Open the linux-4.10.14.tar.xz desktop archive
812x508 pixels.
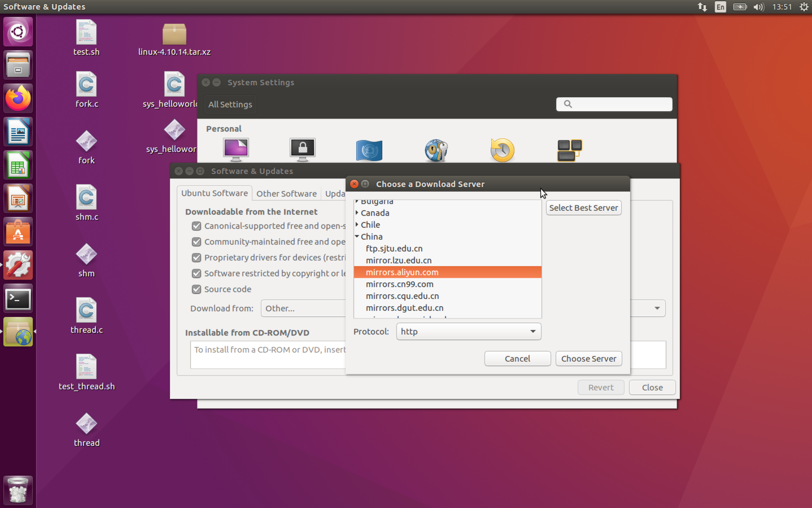click(174, 34)
